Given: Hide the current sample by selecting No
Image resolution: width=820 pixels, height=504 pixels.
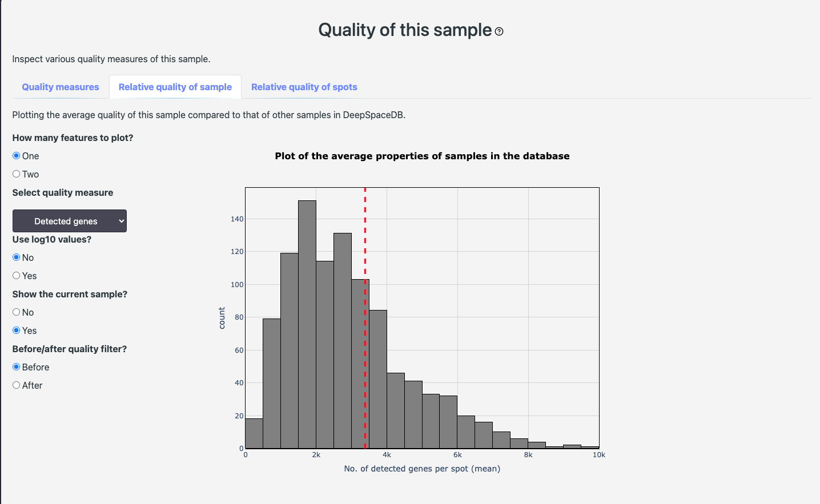Looking at the screenshot, I should [17, 312].
